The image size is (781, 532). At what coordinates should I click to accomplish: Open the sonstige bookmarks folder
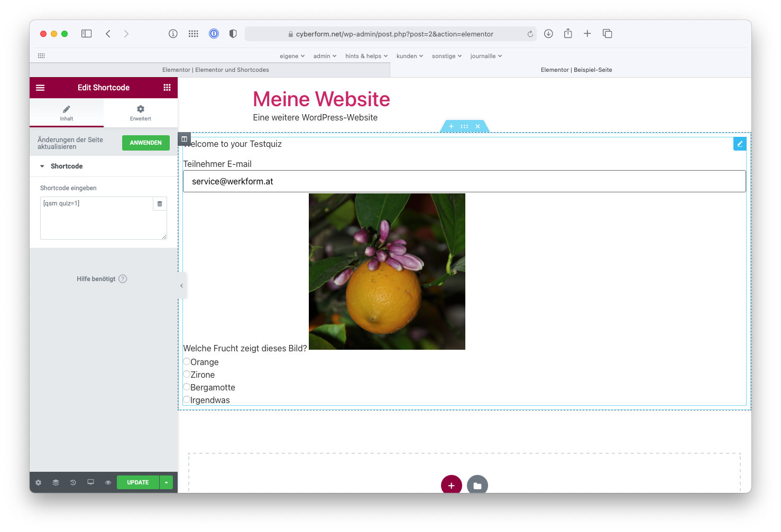click(447, 56)
